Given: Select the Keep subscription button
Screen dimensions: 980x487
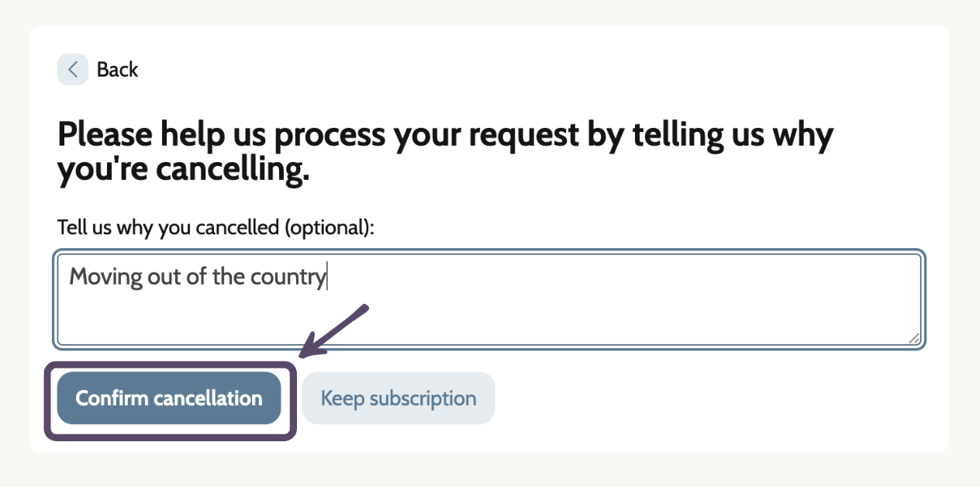Looking at the screenshot, I should [x=399, y=398].
